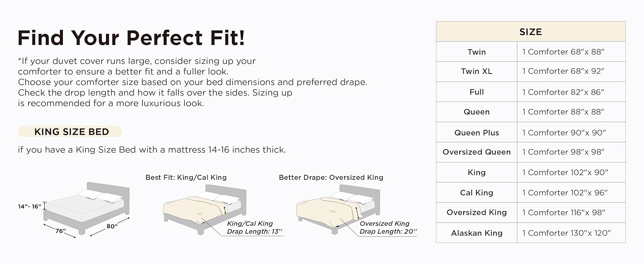Viewport: 644px width, 264px height.
Task: Click the Oversized Queen size label
Action: click(x=477, y=152)
